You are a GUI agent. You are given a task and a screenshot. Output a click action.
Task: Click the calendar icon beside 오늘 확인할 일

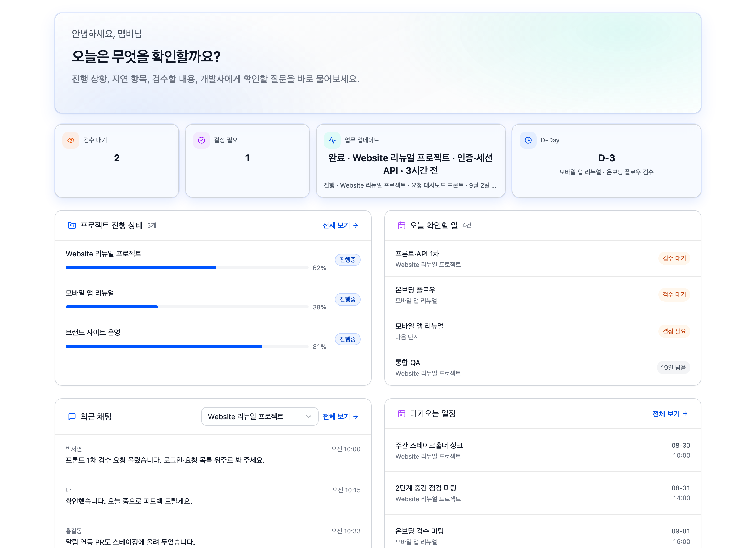coord(401,225)
